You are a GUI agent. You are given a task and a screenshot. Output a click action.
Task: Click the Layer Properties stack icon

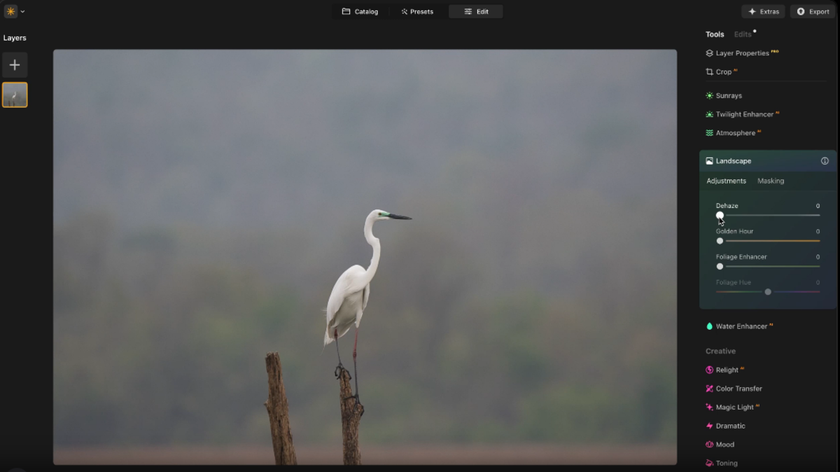[709, 53]
